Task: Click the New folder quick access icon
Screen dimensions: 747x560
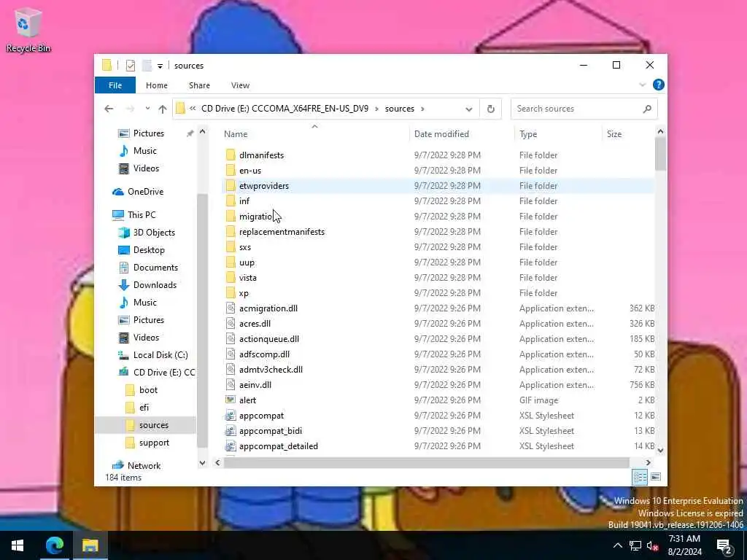Action: 147,65
